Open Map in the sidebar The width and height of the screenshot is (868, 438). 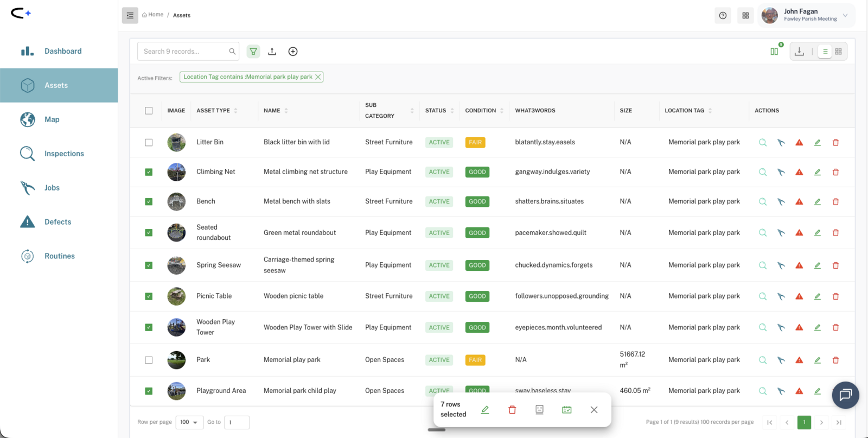[x=59, y=119]
